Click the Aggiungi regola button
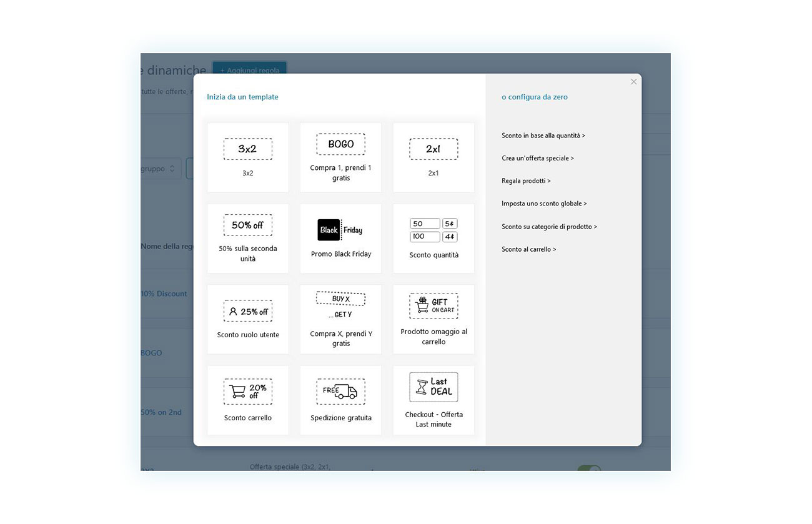Image resolution: width=812 pixels, height=524 pixels. coord(249,70)
